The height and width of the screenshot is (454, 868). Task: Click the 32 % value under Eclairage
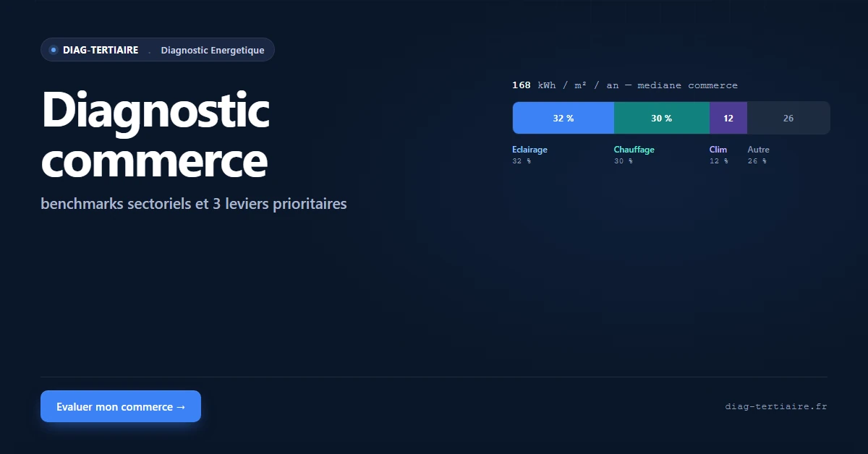522,161
